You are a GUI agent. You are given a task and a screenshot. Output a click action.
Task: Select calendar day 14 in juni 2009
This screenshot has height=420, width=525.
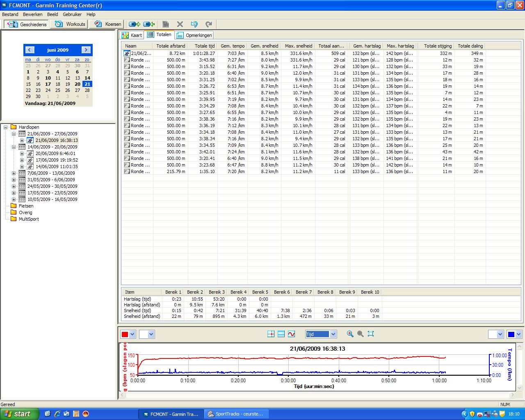tap(87, 78)
